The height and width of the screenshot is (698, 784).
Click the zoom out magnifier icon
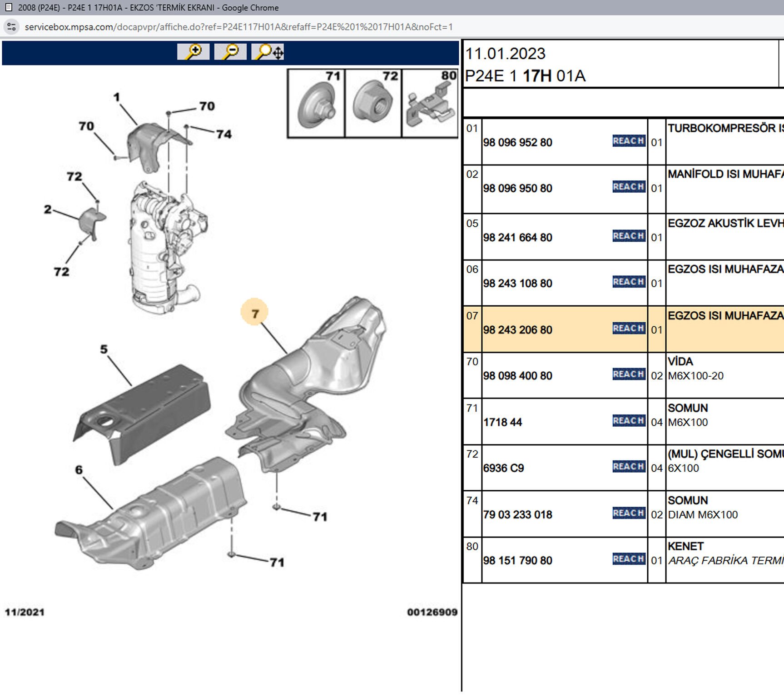pyautogui.click(x=230, y=52)
